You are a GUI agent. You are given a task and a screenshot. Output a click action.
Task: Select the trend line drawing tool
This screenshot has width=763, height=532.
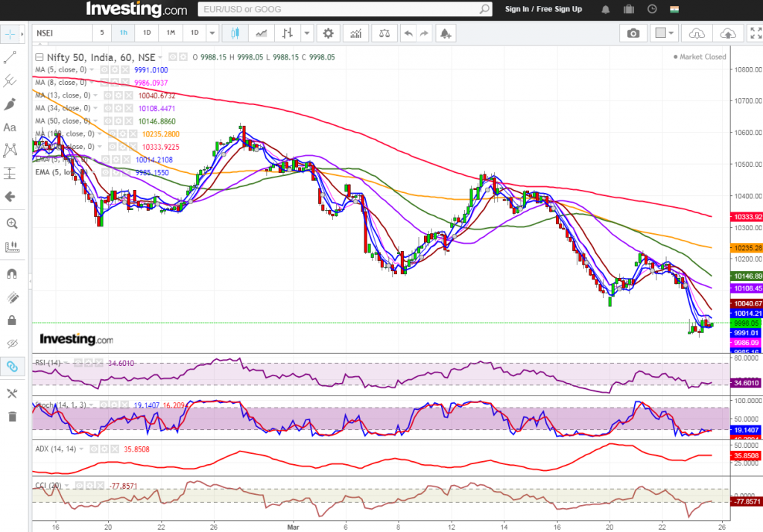(x=10, y=57)
